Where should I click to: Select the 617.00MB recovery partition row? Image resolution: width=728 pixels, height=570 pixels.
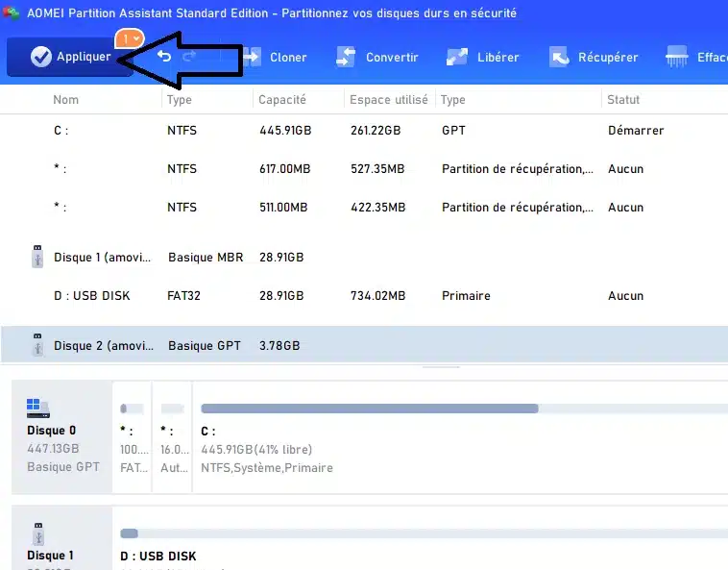pos(364,168)
